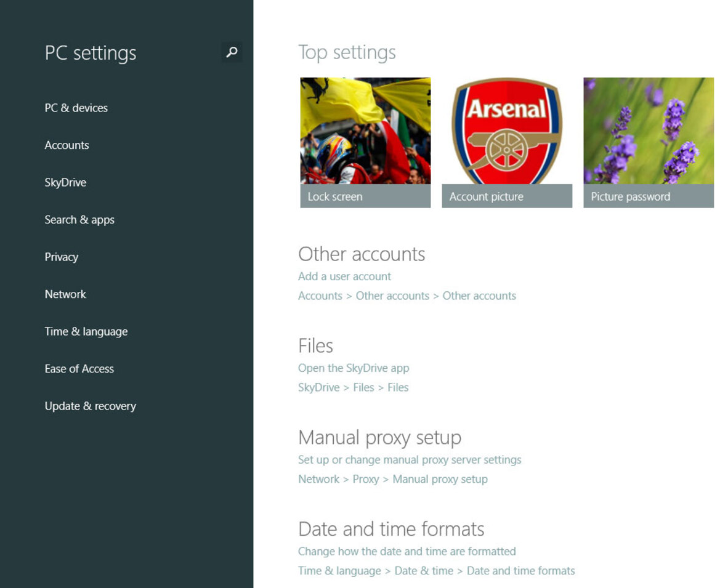The width and height of the screenshot is (720, 588).
Task: Click last Other accounts breadcrumb segment
Action: (x=479, y=296)
